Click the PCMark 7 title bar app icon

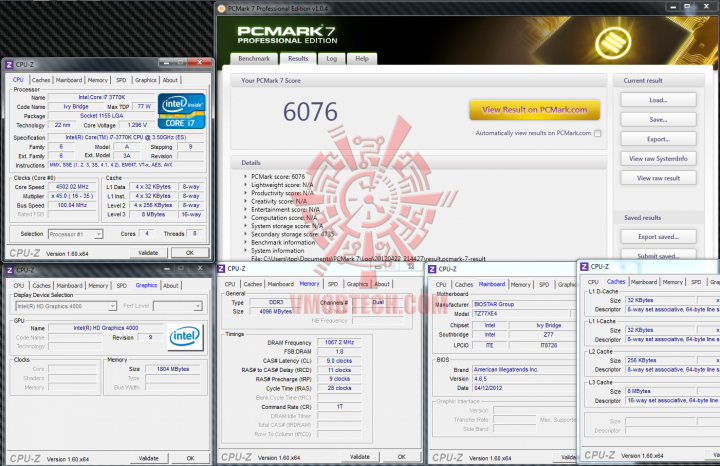tap(222, 8)
